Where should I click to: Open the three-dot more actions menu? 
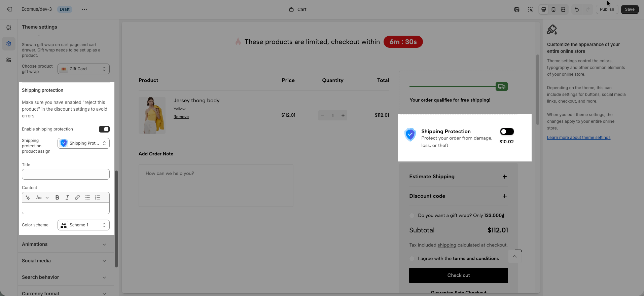pos(84,9)
